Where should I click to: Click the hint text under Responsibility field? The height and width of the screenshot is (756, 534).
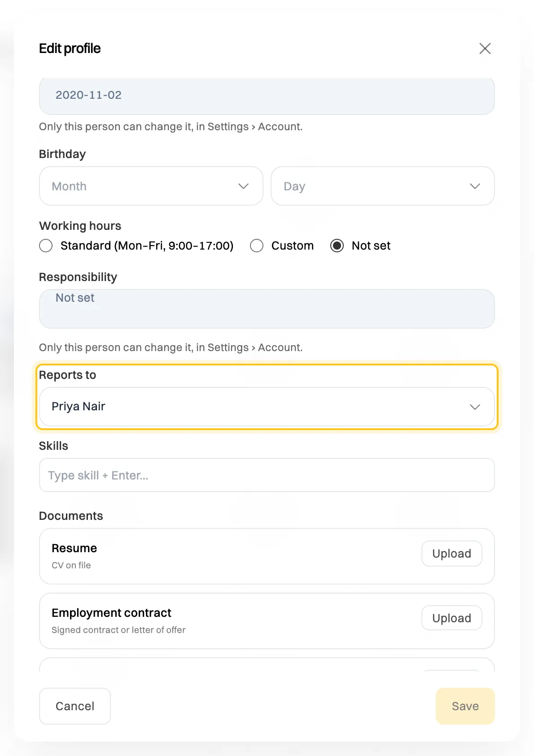coord(171,347)
